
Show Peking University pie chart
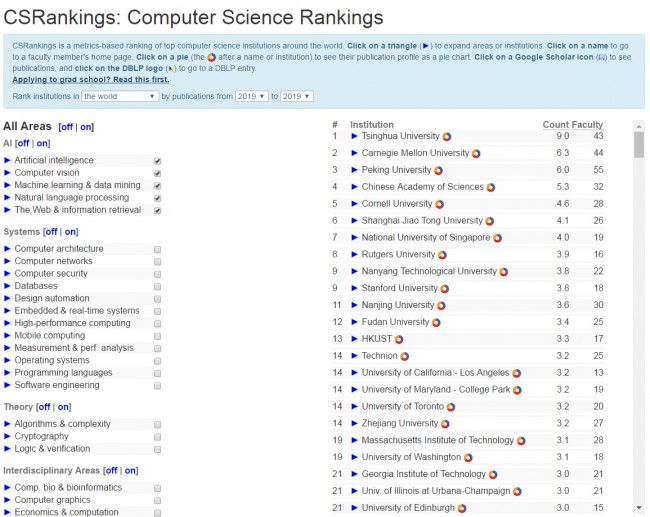[438, 170]
